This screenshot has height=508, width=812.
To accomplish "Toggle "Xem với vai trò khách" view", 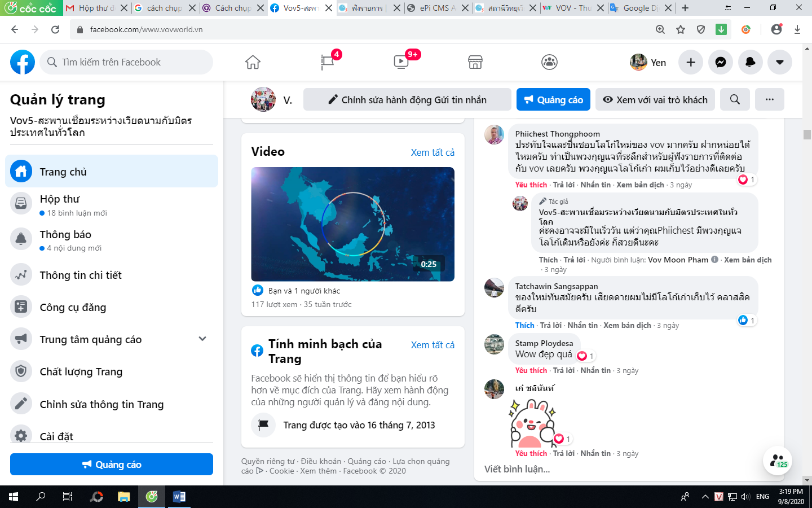I will (x=655, y=99).
